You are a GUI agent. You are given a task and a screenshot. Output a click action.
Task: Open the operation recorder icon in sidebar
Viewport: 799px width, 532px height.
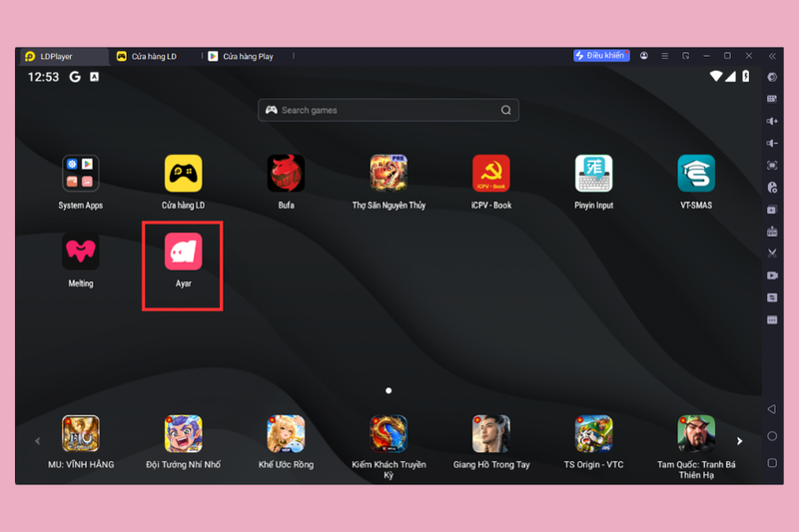click(x=772, y=297)
